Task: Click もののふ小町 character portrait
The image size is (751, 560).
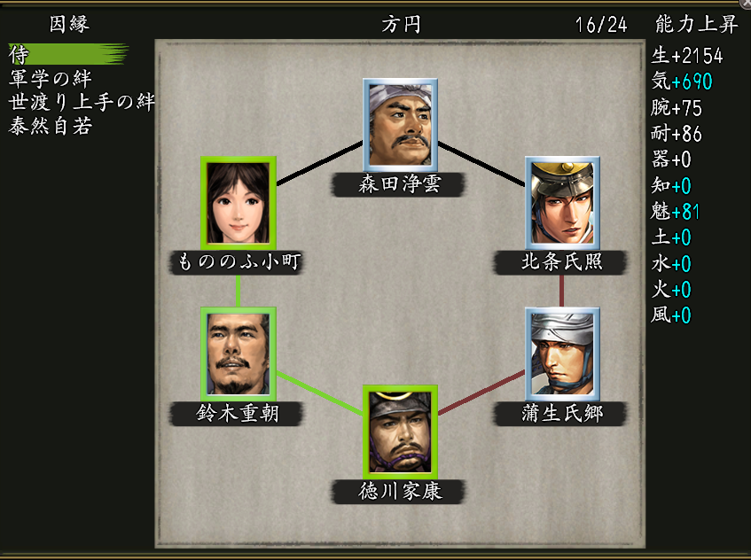Action: point(238,203)
